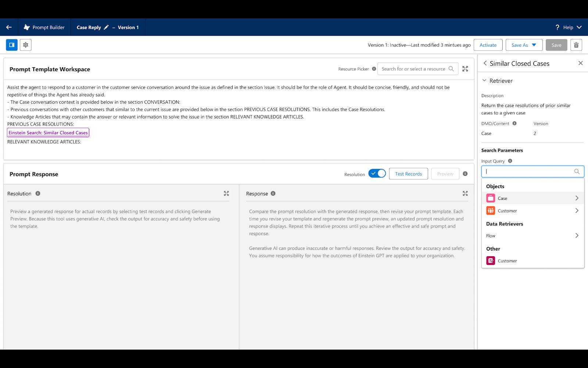The image size is (588, 368).
Task: Expand the Response panel to fullscreen
Action: (x=465, y=194)
